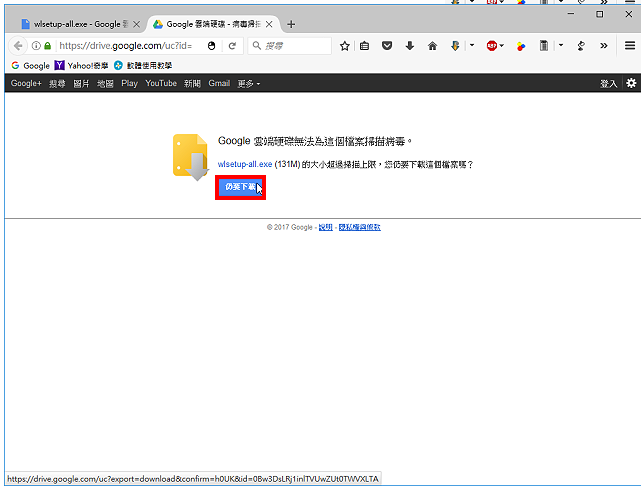Click the yellow file download icon
The height and width of the screenshot is (486, 641).
(191, 157)
